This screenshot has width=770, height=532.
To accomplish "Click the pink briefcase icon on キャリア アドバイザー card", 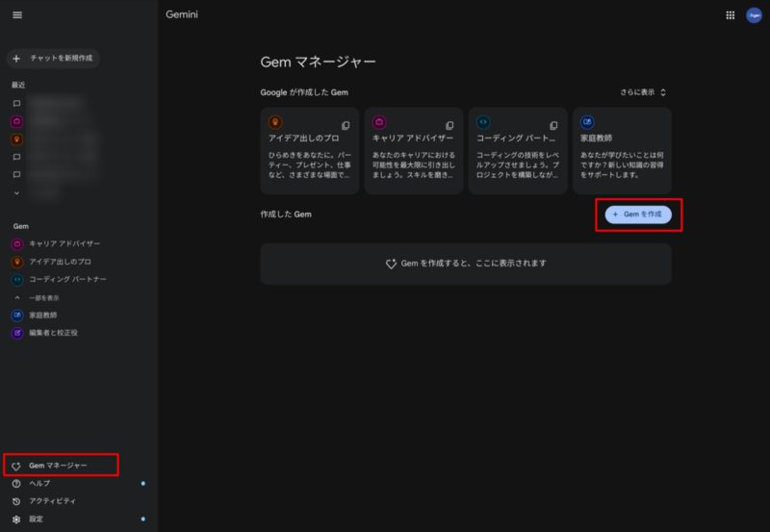I will (379, 122).
